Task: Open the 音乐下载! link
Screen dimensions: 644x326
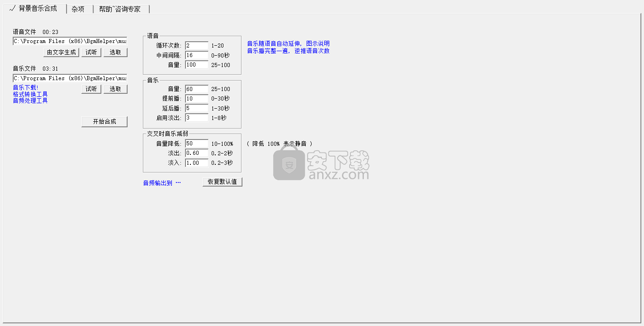Action: click(x=26, y=87)
